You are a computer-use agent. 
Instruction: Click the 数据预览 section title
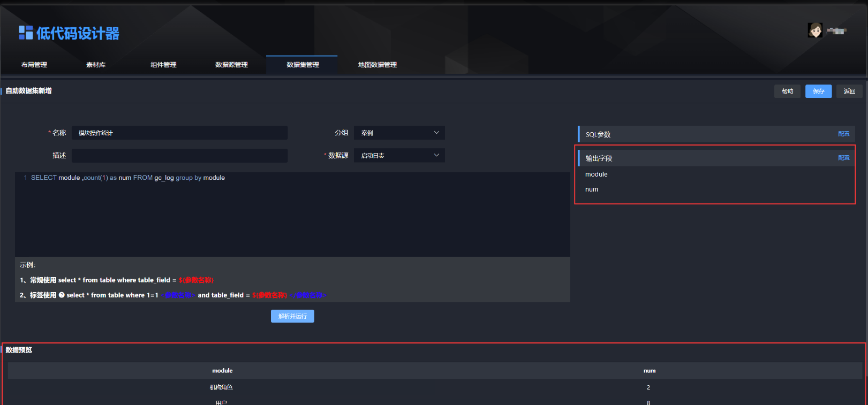[19, 350]
